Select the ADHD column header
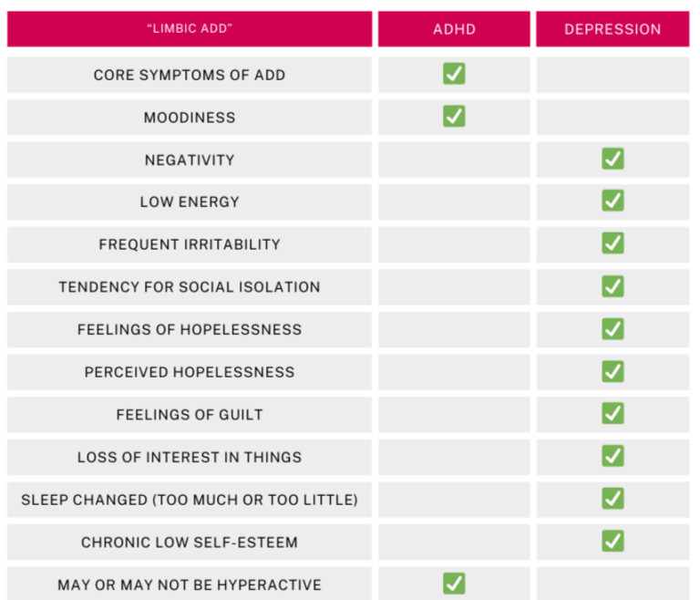 coord(454,29)
